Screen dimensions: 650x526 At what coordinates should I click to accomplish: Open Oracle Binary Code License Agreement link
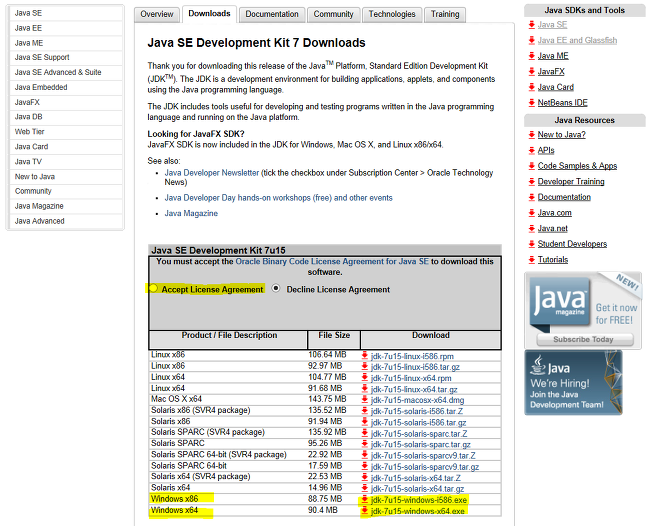pos(332,262)
